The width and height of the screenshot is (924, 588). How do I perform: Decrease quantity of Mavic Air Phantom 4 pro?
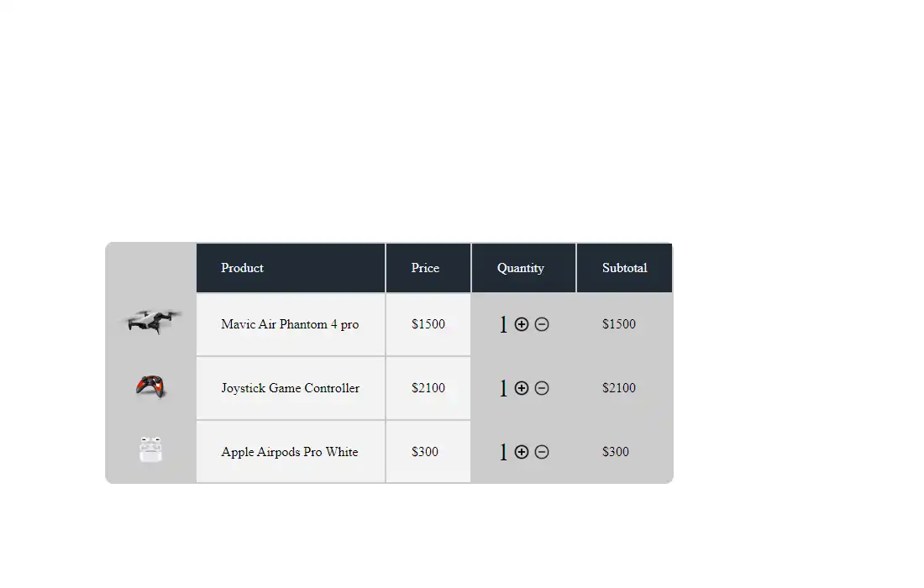[542, 324]
